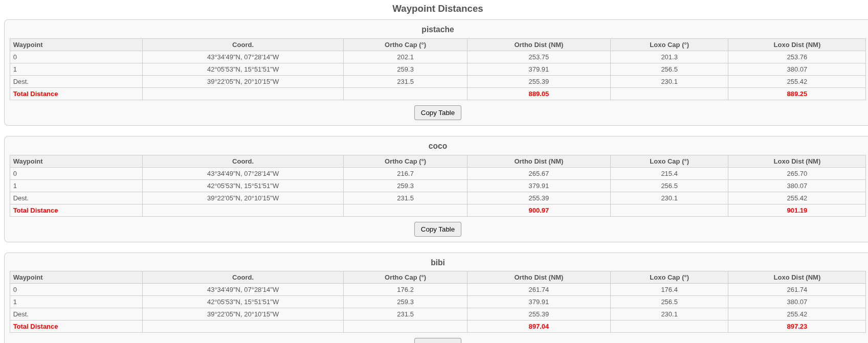Click Waypoint header in bibi table

(x=28, y=278)
